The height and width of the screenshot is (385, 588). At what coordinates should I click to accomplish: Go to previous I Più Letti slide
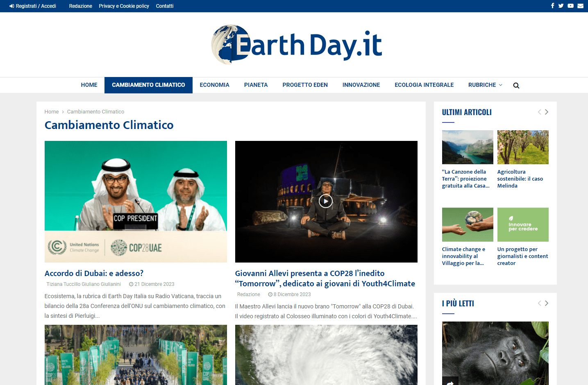[539, 303]
